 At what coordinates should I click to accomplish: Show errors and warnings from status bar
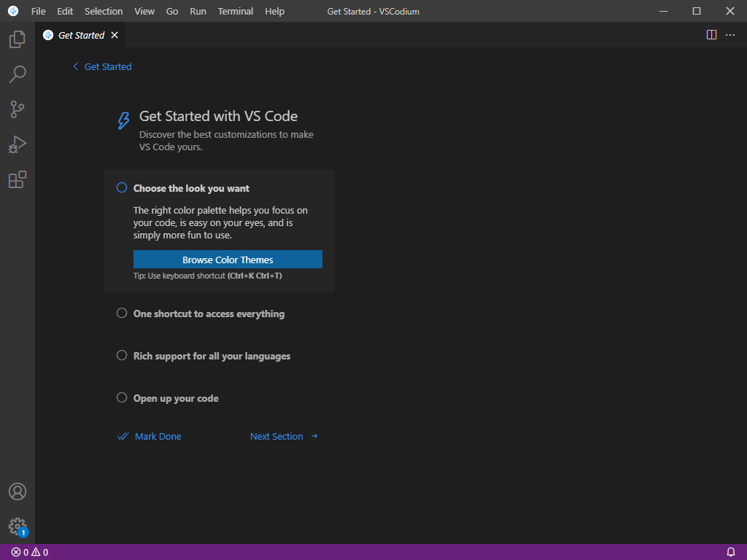(x=29, y=553)
